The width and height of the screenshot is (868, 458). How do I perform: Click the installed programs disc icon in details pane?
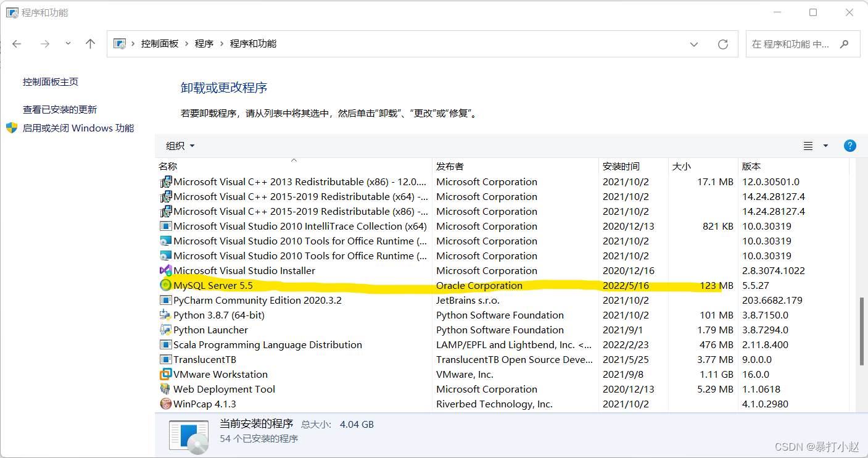pos(189,436)
